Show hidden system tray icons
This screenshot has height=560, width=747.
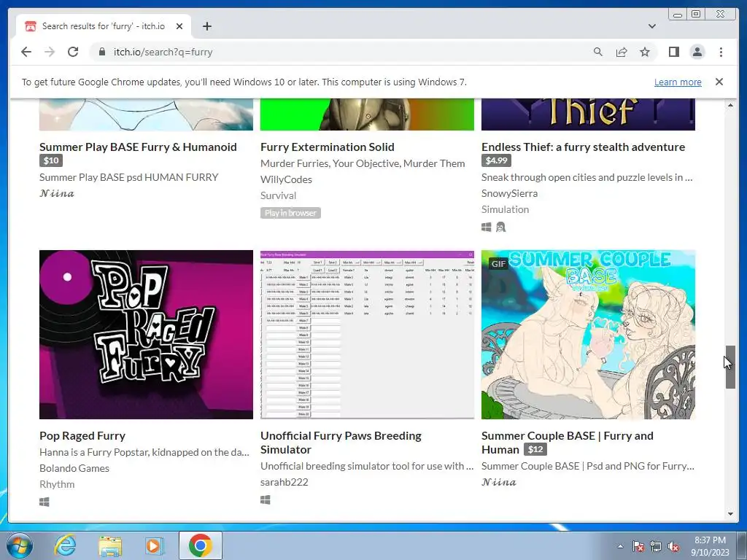pos(620,546)
